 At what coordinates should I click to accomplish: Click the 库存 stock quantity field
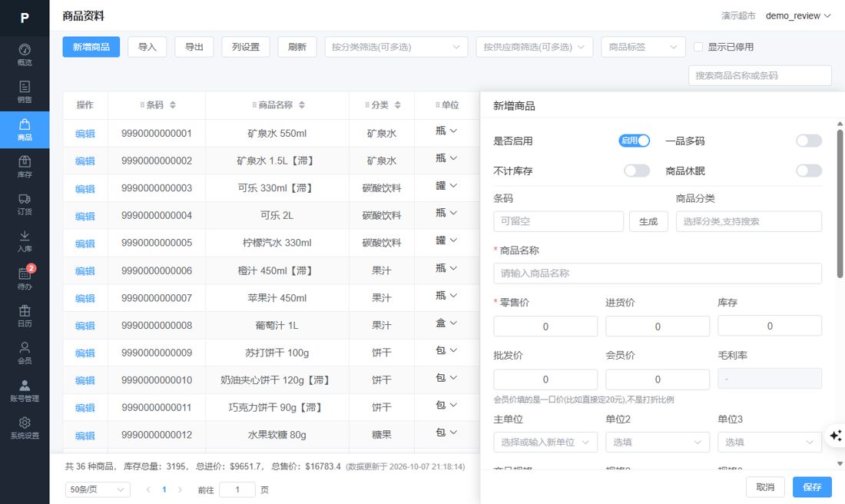770,326
